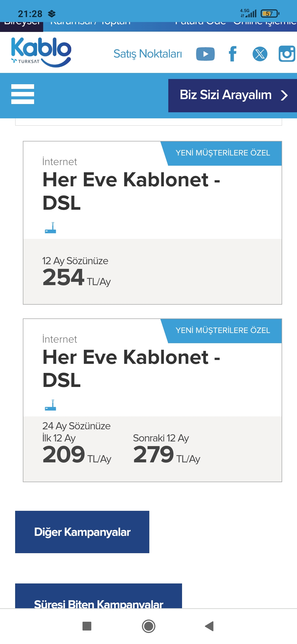Image resolution: width=297 pixels, height=644 pixels.
Task: Open the Facebook social icon
Action: (233, 54)
